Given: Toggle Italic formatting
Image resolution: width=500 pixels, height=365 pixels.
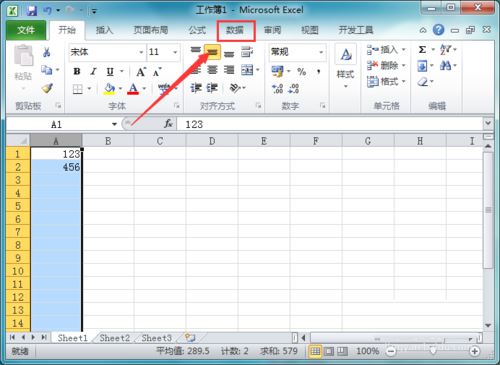Looking at the screenshot, I should [x=94, y=71].
